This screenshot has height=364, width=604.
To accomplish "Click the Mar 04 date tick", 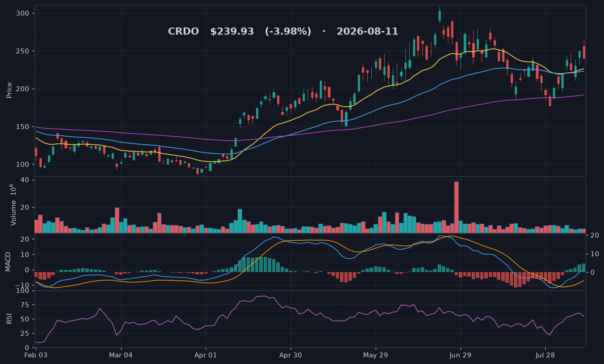I will click(x=121, y=355).
